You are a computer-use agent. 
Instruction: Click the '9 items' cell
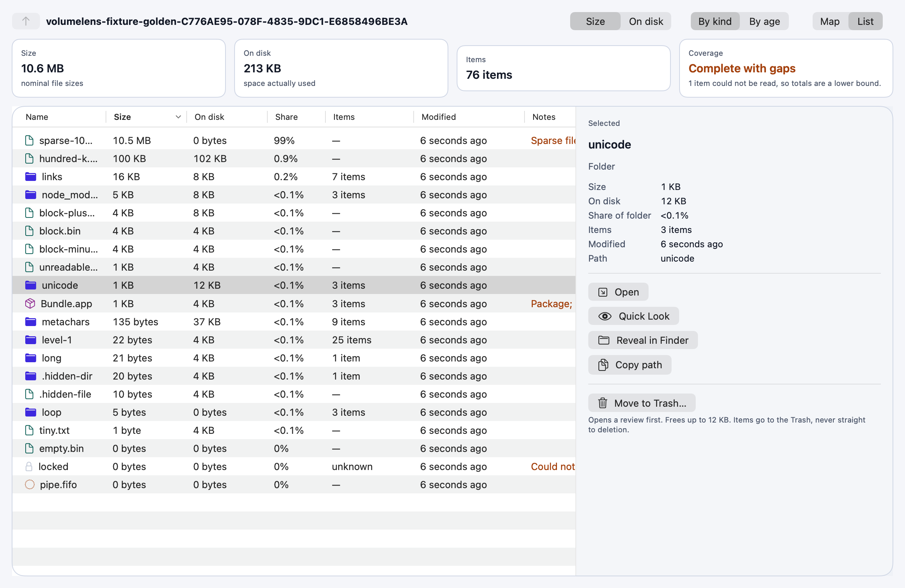click(348, 322)
